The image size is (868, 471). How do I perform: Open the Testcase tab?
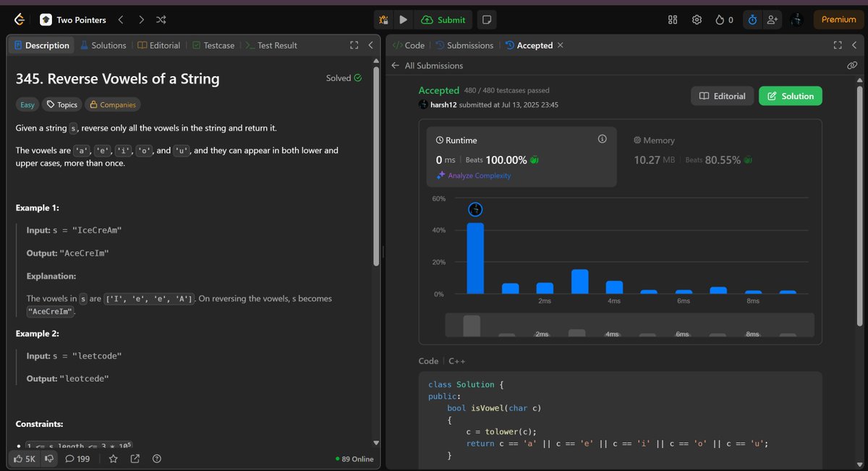(213, 45)
